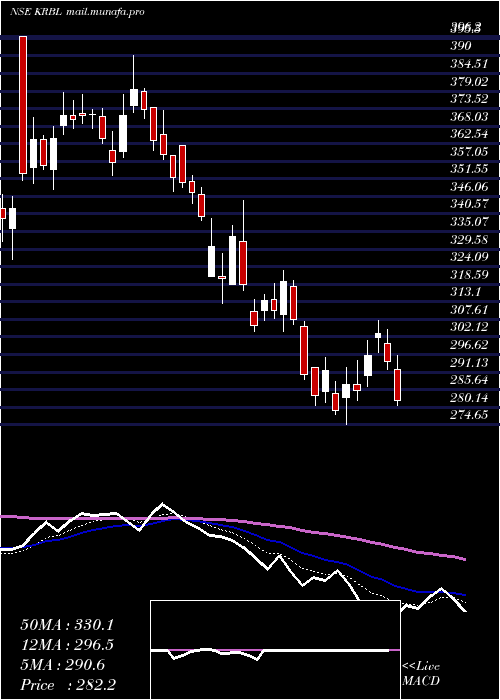
Task: Click the tallest red candlestick near 390
Action: click(23, 105)
